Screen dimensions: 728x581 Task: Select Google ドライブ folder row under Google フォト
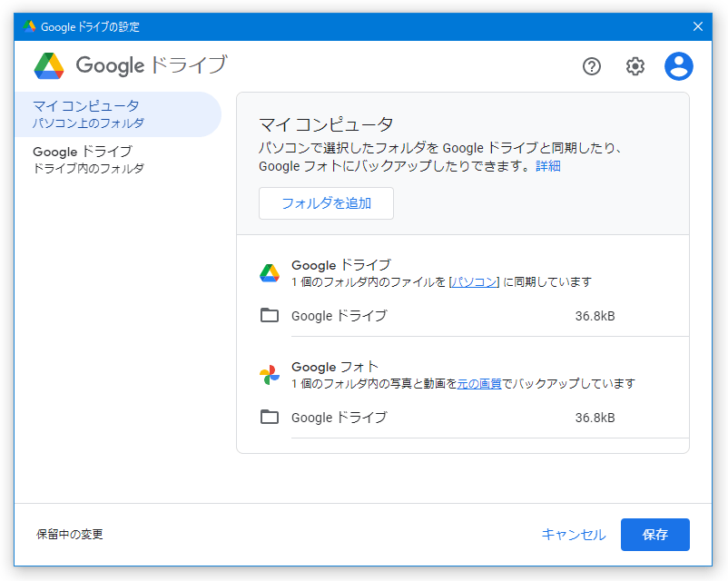pos(474,418)
